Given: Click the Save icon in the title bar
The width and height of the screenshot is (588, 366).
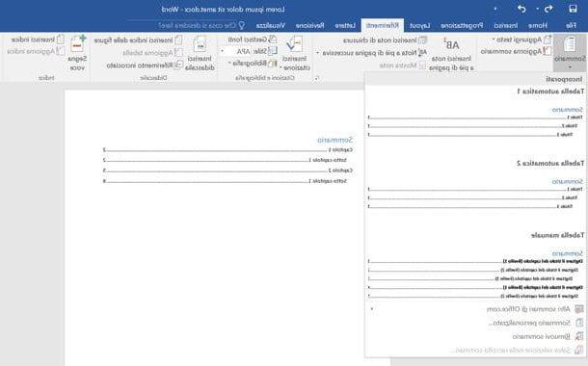Looking at the screenshot, I should pos(573,9).
